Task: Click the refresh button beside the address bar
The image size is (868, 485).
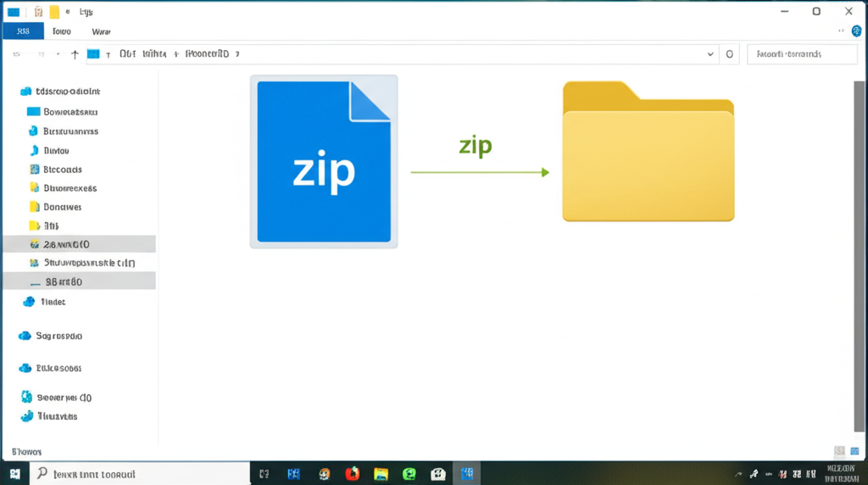Action: [729, 54]
